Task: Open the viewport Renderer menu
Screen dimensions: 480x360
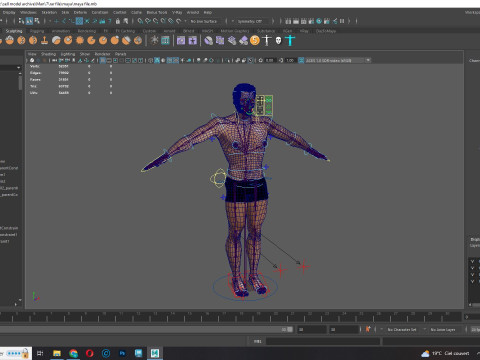Action: 102,54
